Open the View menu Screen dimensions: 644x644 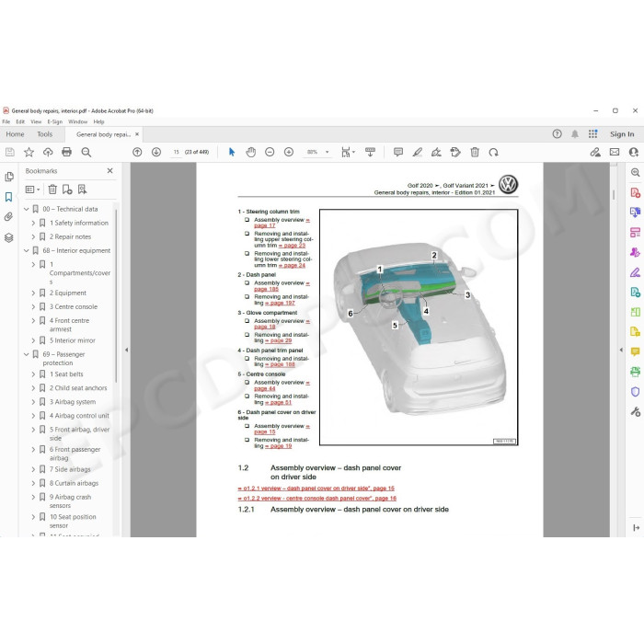(x=36, y=122)
